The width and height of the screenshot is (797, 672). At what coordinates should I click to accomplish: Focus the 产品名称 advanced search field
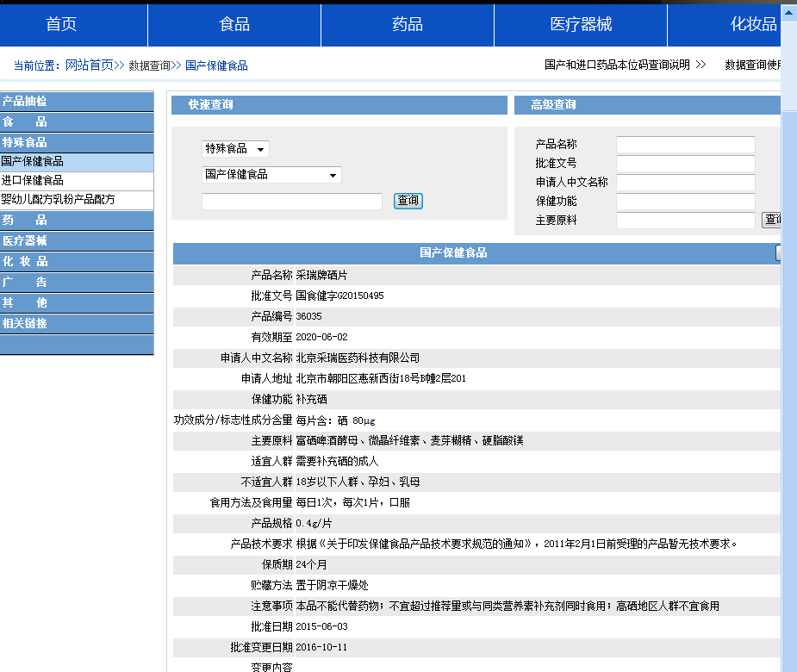pos(686,145)
